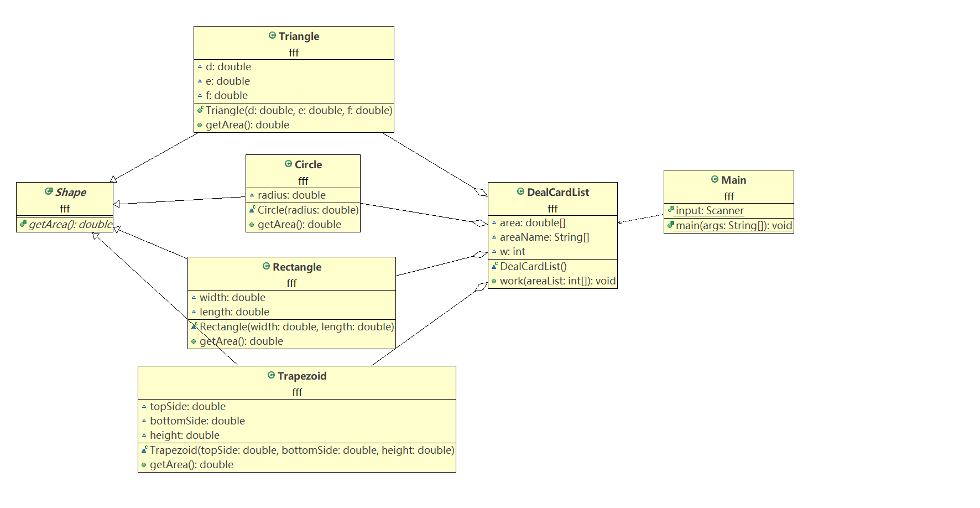Select 'getArea(): double' text in Trapezoid class
Viewport: 980px width, 508px height.
tap(191, 465)
